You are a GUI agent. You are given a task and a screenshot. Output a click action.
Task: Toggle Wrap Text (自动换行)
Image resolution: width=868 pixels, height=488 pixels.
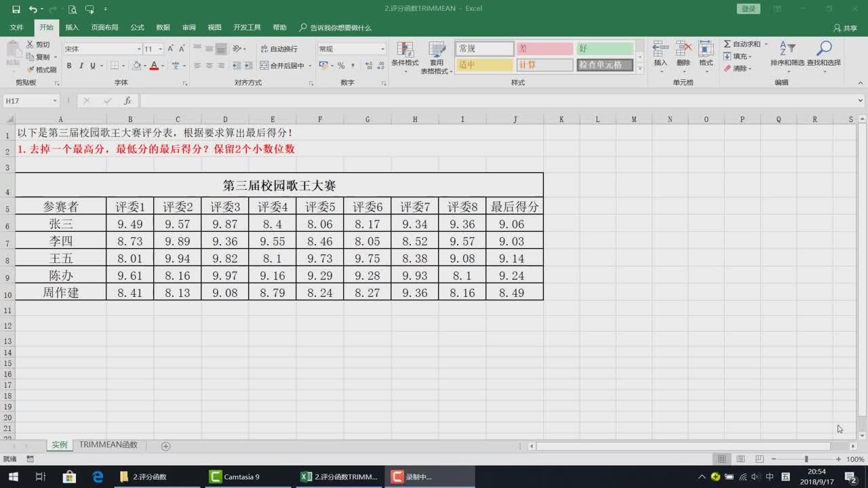click(279, 49)
